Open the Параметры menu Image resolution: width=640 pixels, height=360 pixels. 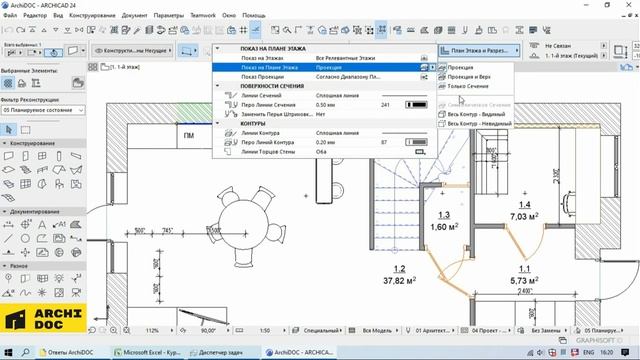click(169, 16)
